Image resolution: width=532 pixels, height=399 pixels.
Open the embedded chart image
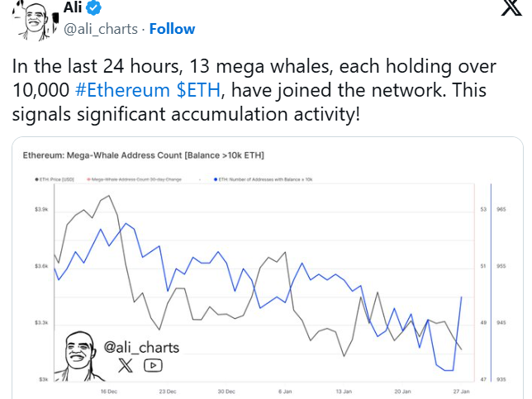click(268, 268)
